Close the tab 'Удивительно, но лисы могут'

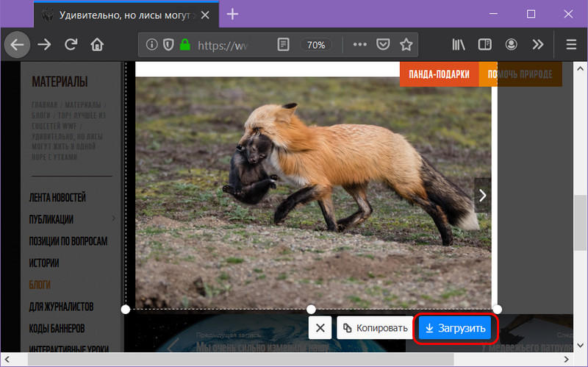(x=205, y=15)
